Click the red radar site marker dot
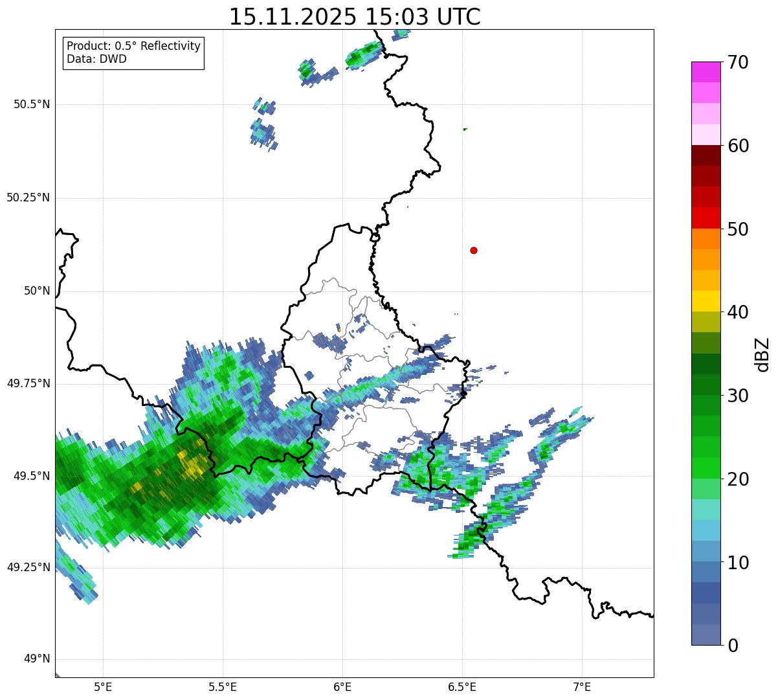The image size is (778, 700). tap(474, 250)
